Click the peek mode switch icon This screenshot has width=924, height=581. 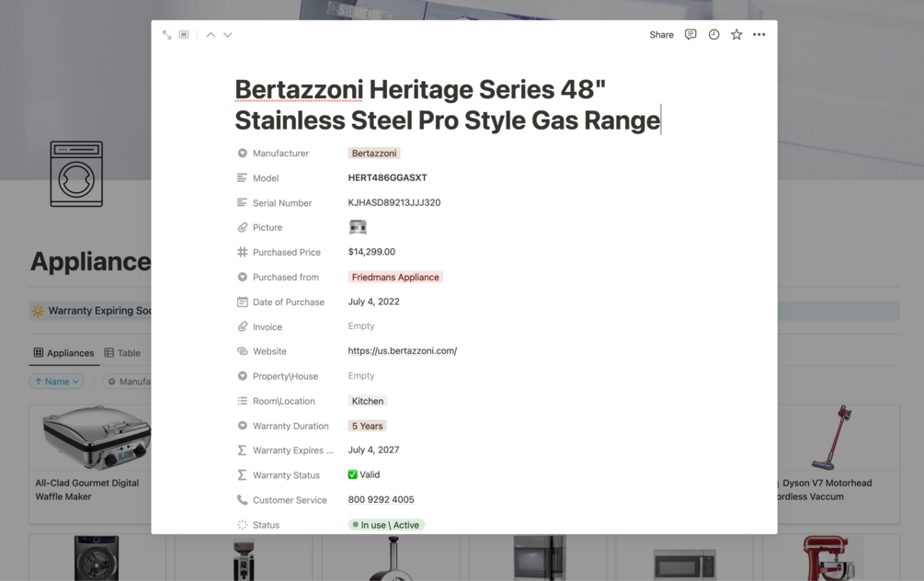coord(184,35)
